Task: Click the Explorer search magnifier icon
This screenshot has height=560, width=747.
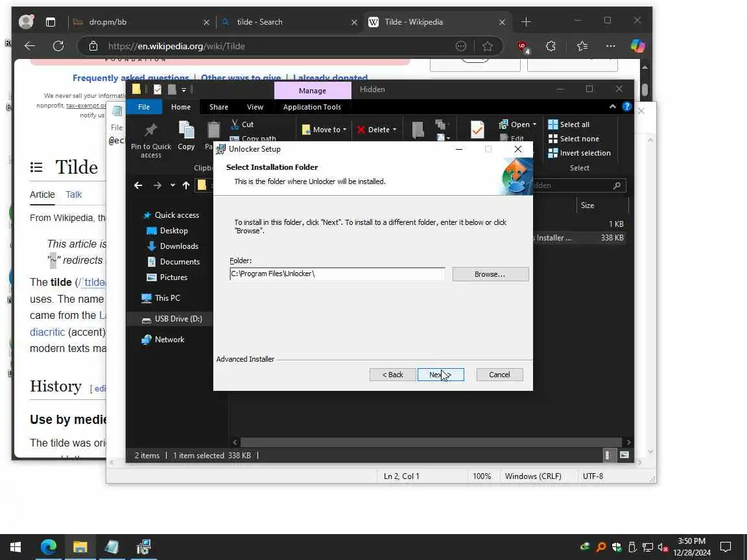Action: click(x=617, y=185)
